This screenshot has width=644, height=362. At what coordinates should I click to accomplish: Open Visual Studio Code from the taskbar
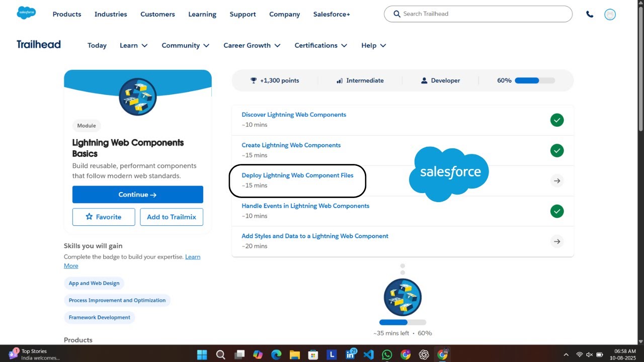(x=368, y=354)
